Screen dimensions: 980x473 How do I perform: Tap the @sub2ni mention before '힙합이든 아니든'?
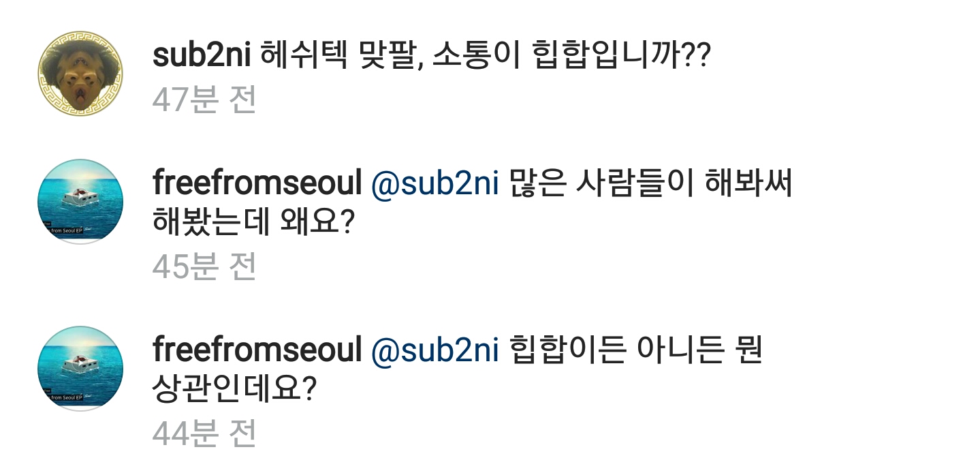(435, 350)
